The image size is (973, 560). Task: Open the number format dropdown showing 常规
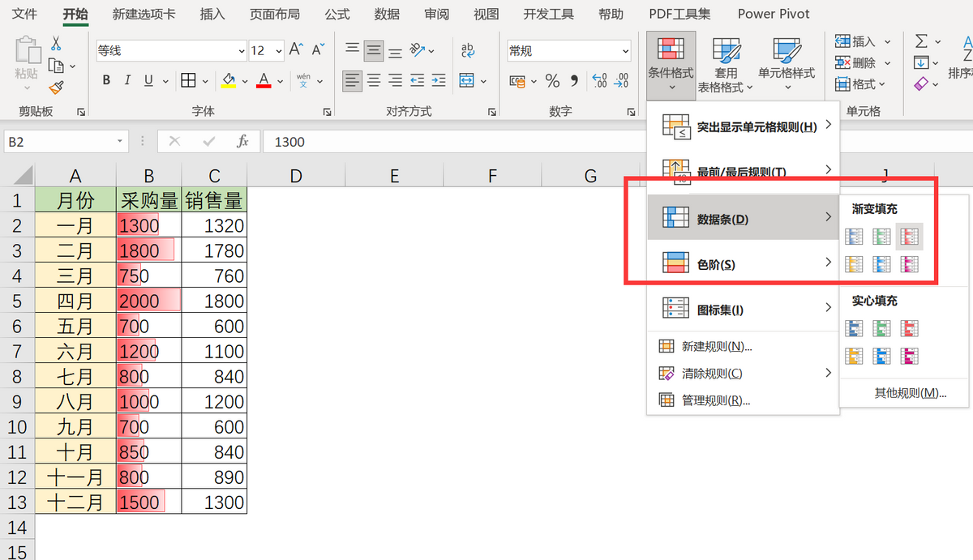[624, 51]
